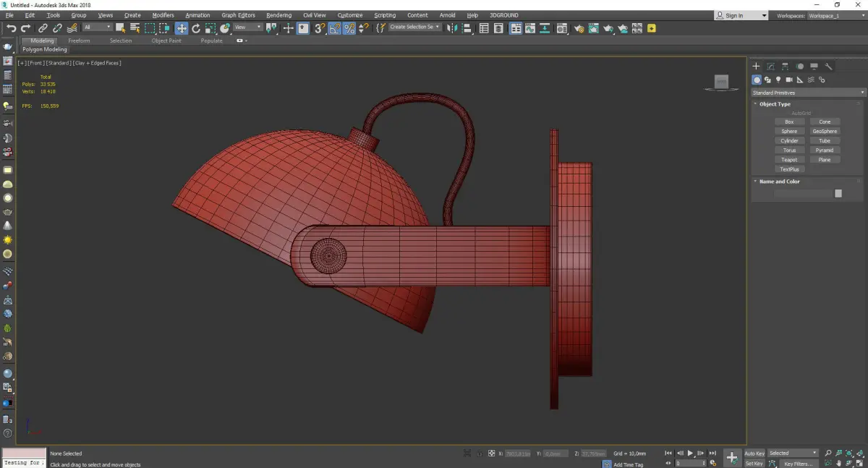Toggle the Angle Snap button
The width and height of the screenshot is (868, 468).
pyautogui.click(x=335, y=28)
